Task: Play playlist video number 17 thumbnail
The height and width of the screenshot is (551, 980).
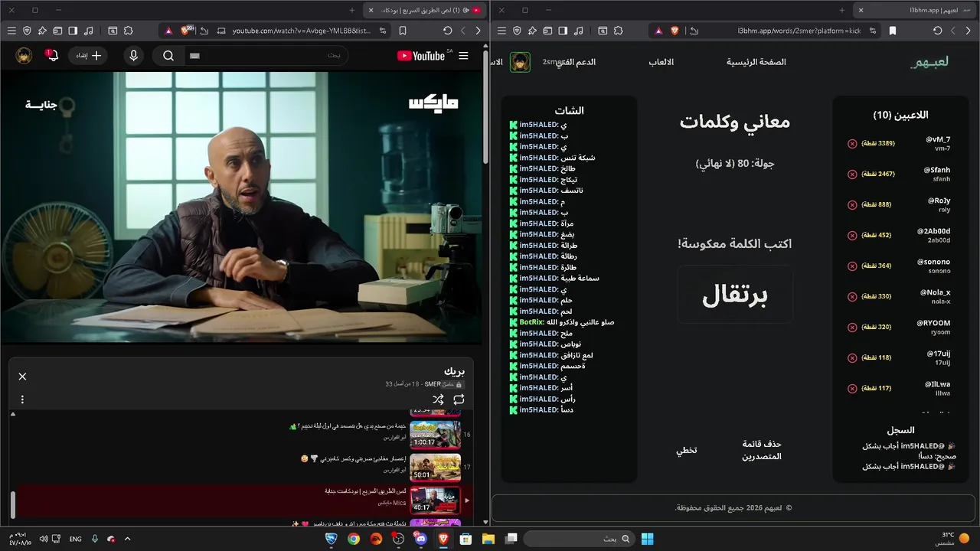Action: tap(435, 467)
